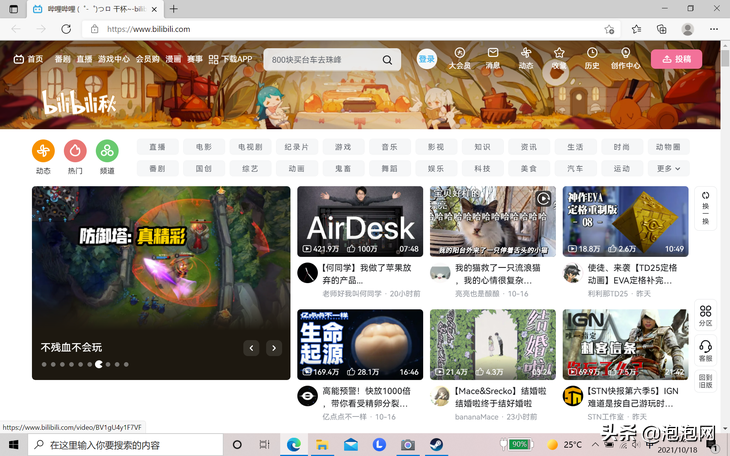Open 会员购 in top navigation

148,59
